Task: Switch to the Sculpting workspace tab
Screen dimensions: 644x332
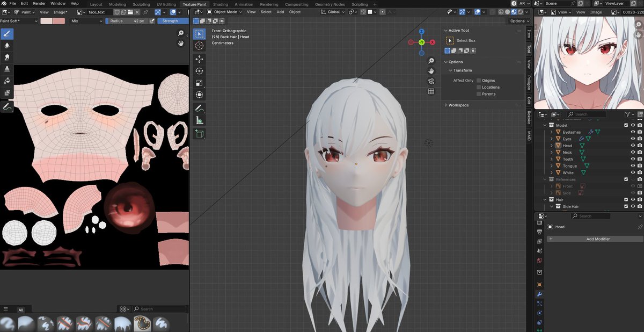Action: coord(141,4)
